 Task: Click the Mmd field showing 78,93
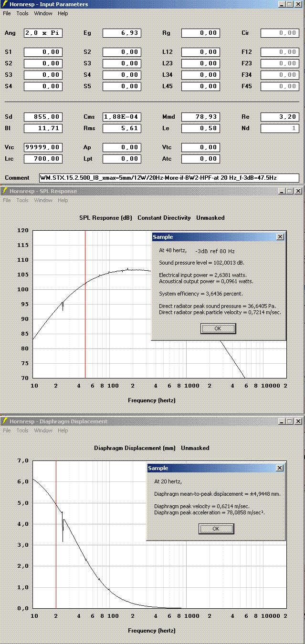[x=200, y=117]
